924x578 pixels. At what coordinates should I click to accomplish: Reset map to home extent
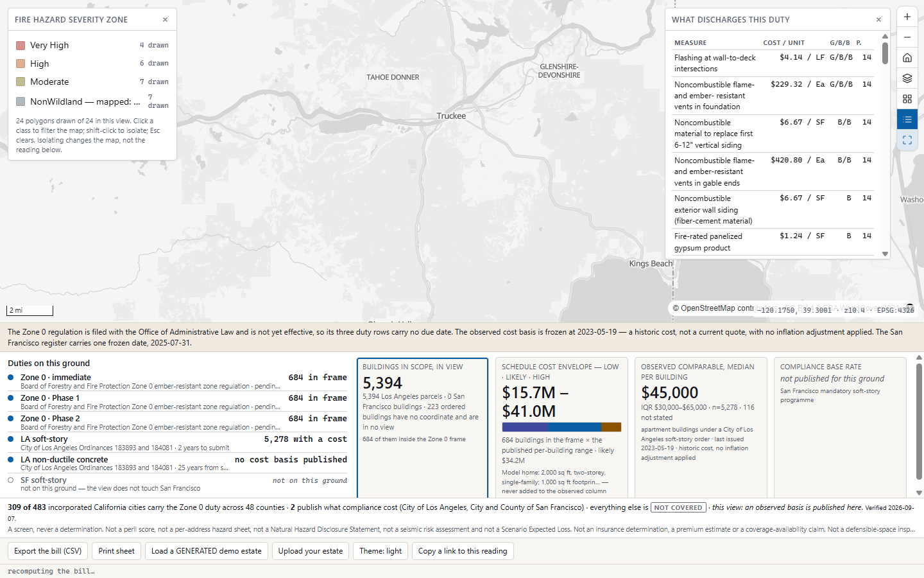[x=907, y=58]
